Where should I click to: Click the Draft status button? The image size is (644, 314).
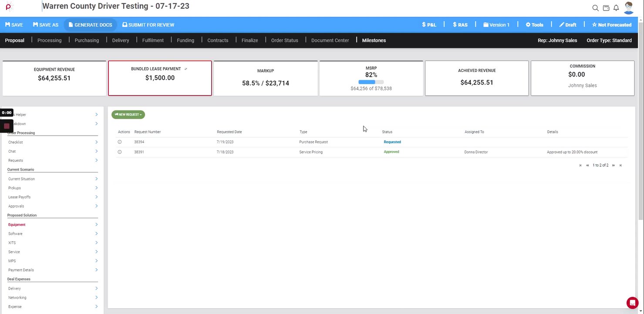pos(568,25)
